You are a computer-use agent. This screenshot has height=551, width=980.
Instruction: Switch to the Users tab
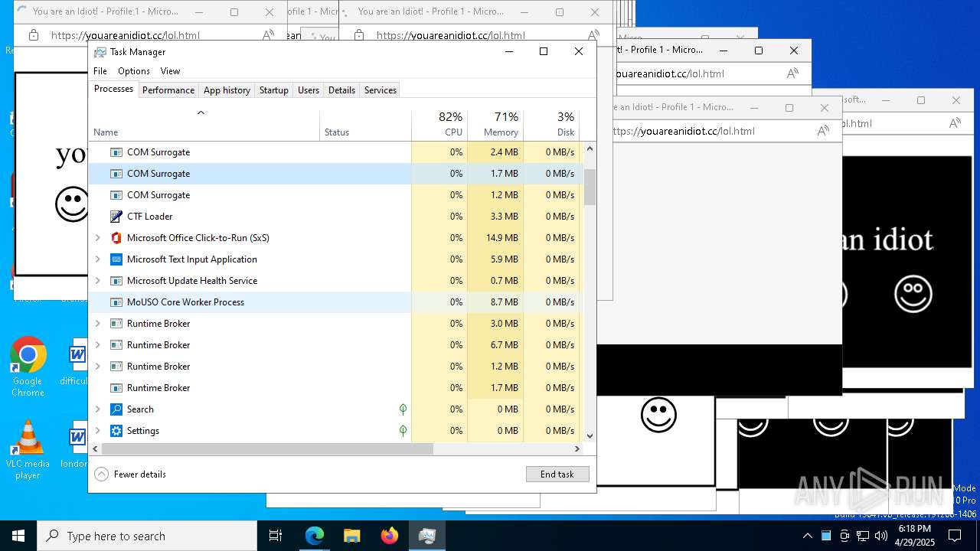(x=309, y=90)
